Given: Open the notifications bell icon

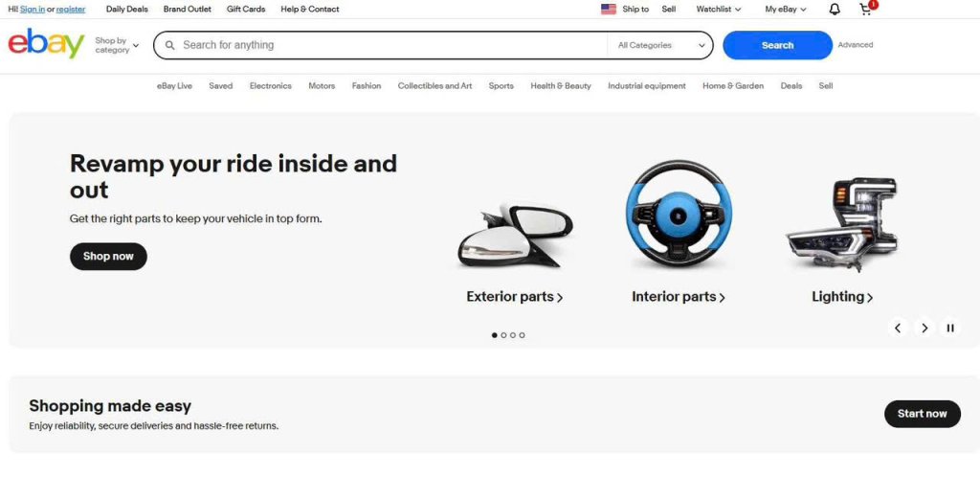Looking at the screenshot, I should tap(835, 10).
